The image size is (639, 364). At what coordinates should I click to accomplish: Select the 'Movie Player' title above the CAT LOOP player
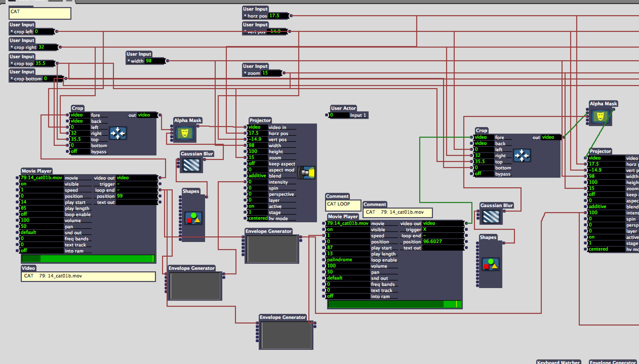[343, 216]
